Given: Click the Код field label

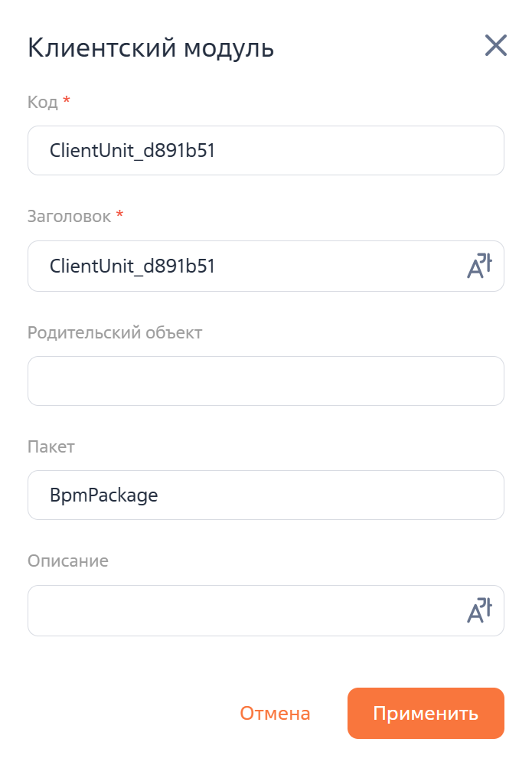Looking at the screenshot, I should tap(42, 103).
